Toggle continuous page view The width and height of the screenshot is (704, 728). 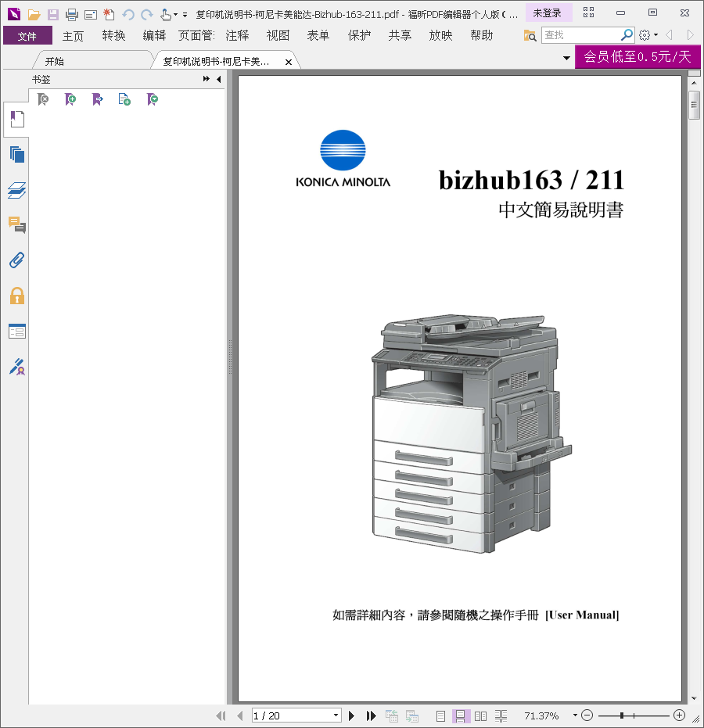(x=460, y=716)
